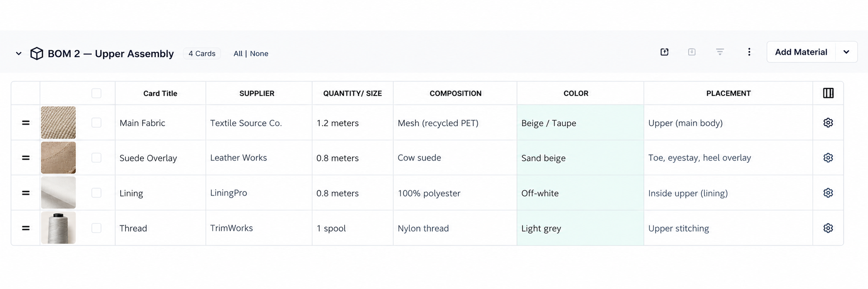Image resolution: width=868 pixels, height=289 pixels.
Task: Click the 1 spool quantity cell
Action: (352, 228)
